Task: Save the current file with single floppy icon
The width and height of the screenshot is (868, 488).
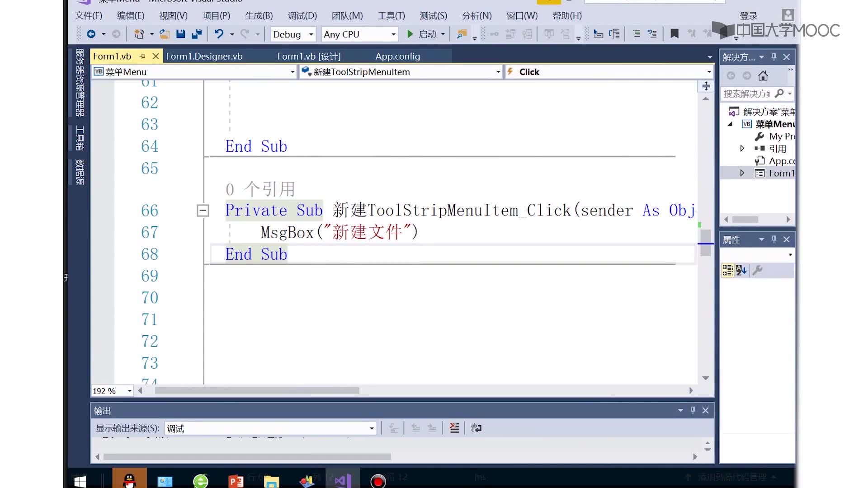Action: click(181, 34)
